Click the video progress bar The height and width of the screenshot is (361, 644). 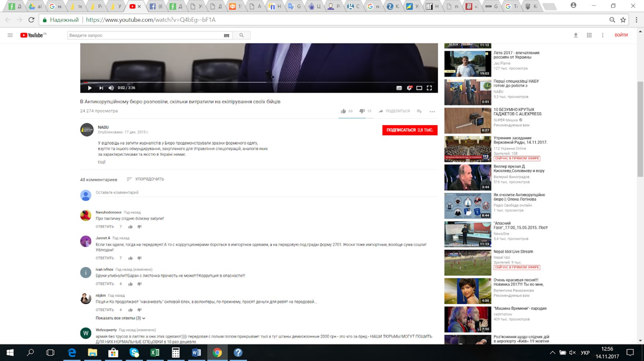tap(259, 82)
